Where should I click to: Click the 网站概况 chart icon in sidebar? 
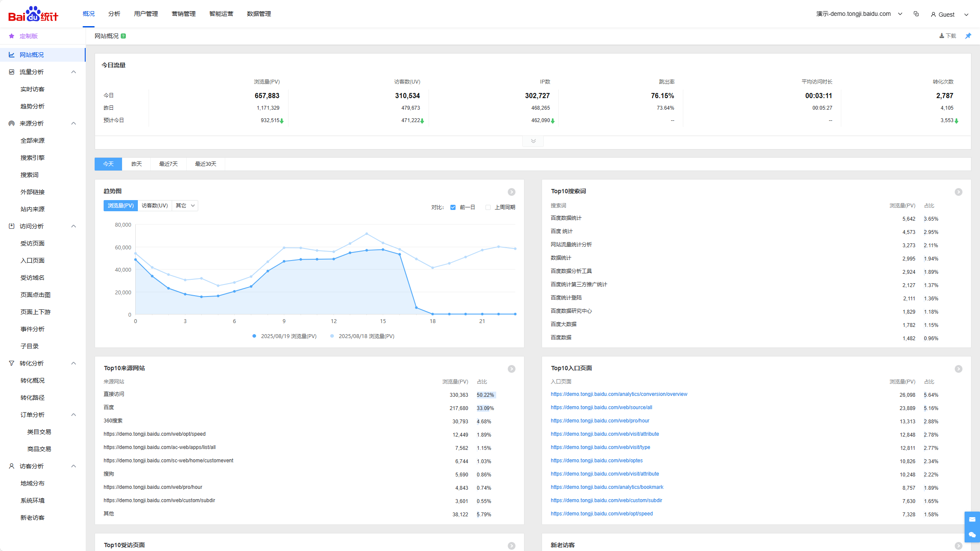point(12,55)
